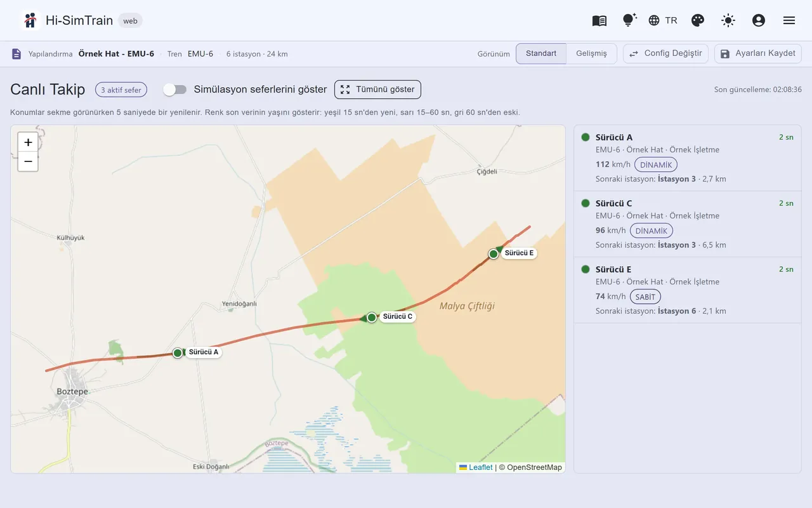
Task: Click the lightbulb tips icon
Action: [x=629, y=20]
